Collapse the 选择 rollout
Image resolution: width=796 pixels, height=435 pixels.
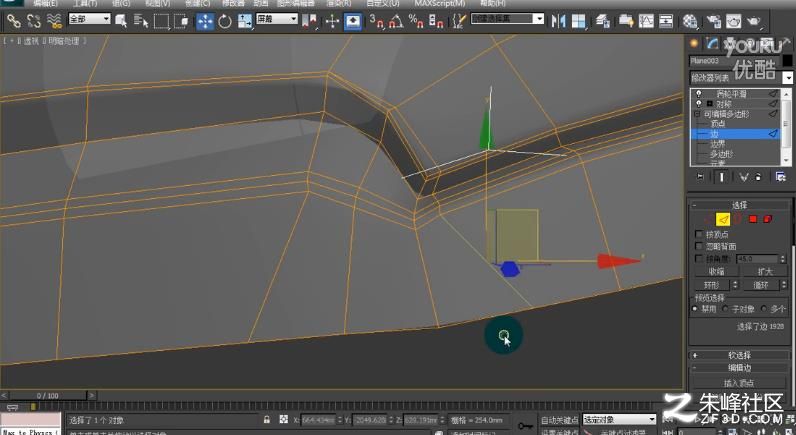[x=739, y=205]
